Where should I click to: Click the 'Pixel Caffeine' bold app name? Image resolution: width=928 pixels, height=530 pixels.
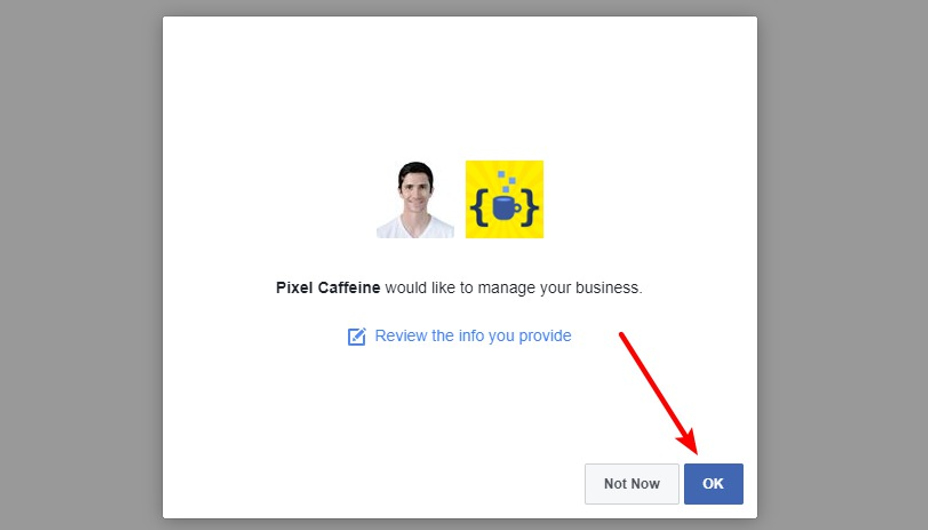click(328, 288)
